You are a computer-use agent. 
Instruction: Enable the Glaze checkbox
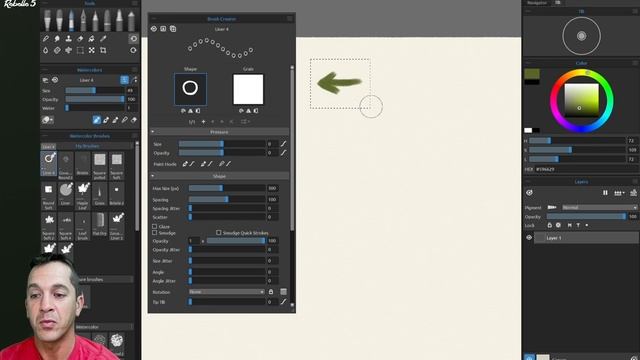pos(155,226)
